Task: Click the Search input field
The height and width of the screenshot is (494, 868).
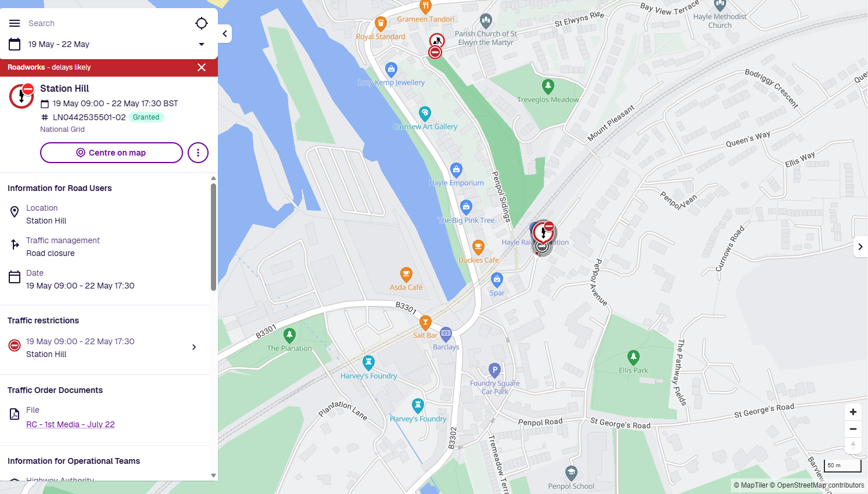Action: pyautogui.click(x=107, y=23)
